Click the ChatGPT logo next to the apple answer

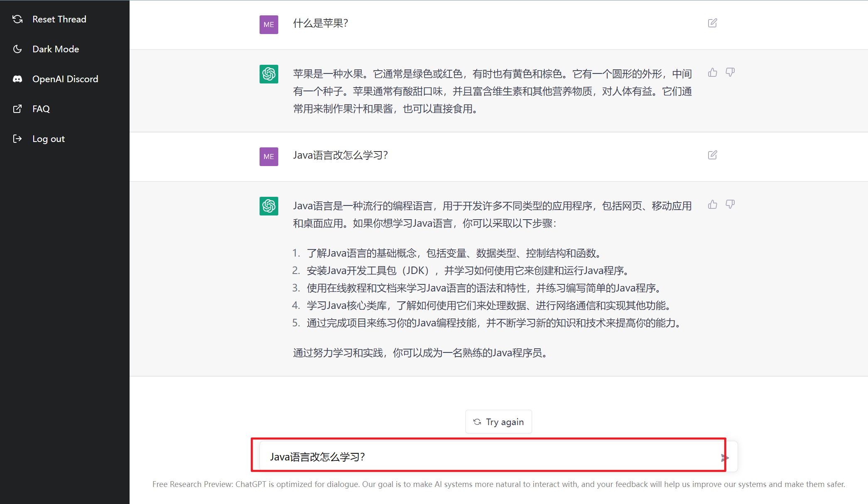[x=269, y=74]
